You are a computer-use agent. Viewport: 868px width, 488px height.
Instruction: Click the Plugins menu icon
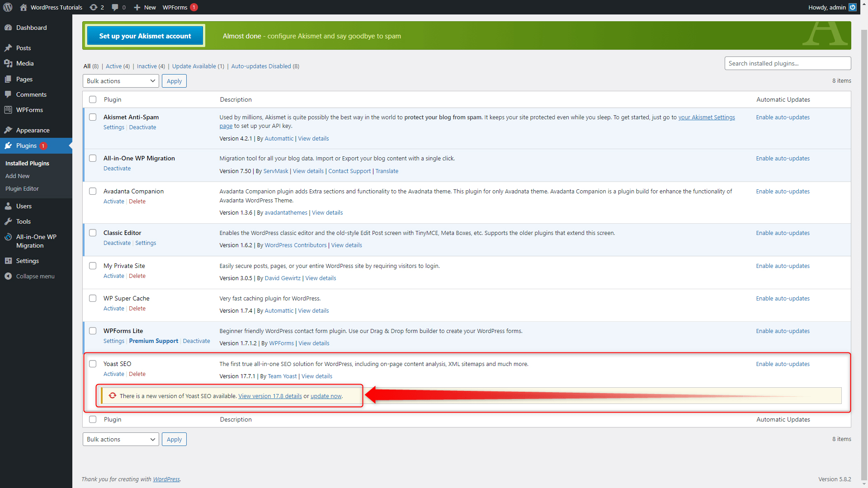(8, 145)
